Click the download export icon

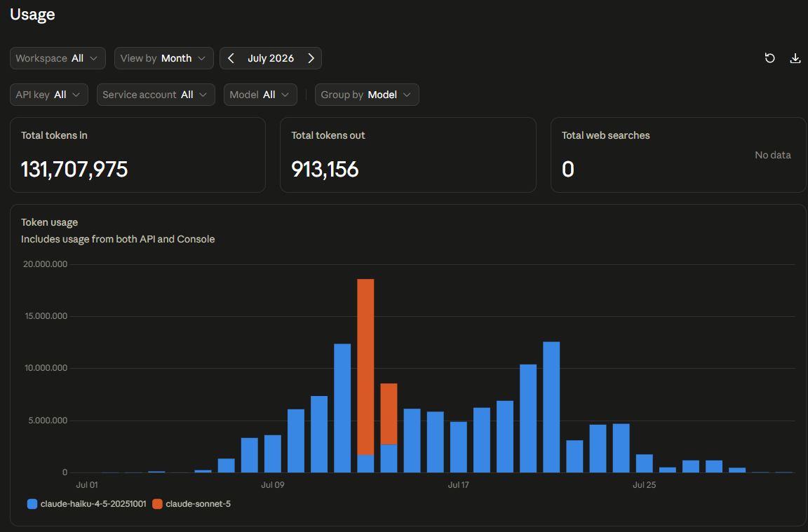click(x=795, y=58)
